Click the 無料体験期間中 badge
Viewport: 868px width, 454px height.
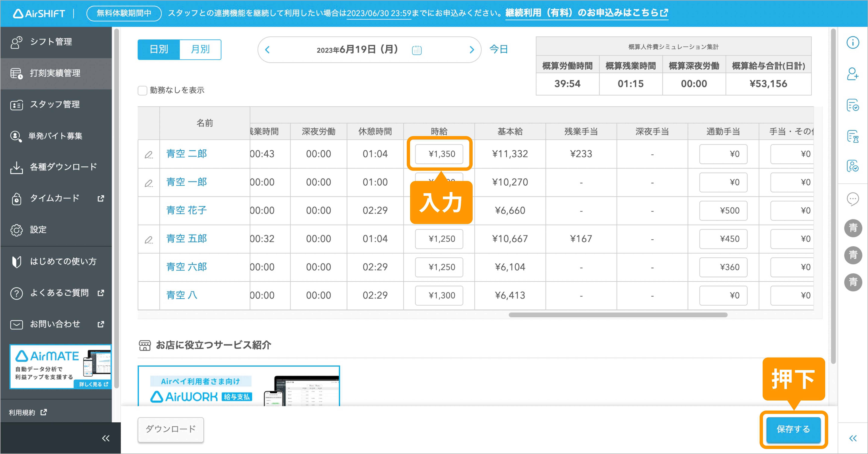point(124,14)
